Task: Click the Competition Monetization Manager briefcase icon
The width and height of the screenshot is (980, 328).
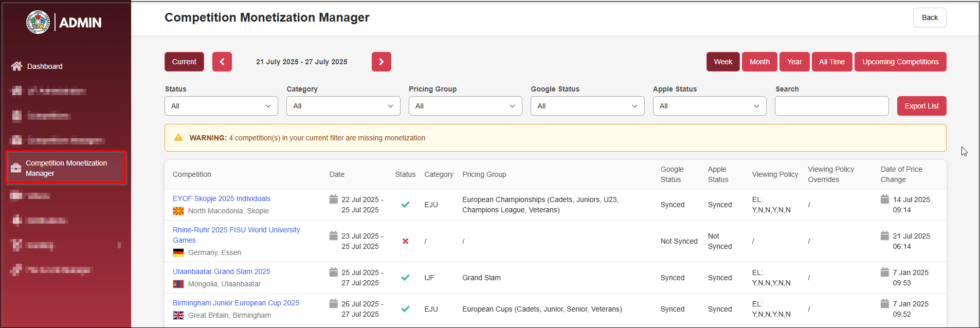Action: click(x=16, y=168)
